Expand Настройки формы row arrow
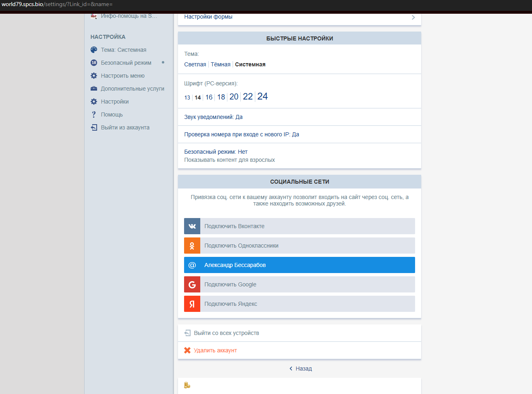Viewport: 532px width, 394px height. tap(413, 17)
